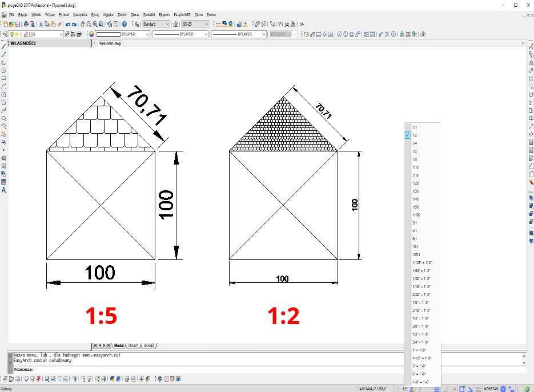The image size is (534, 392).
Task: Click the Print icon in the toolbar
Action: (x=26, y=25)
